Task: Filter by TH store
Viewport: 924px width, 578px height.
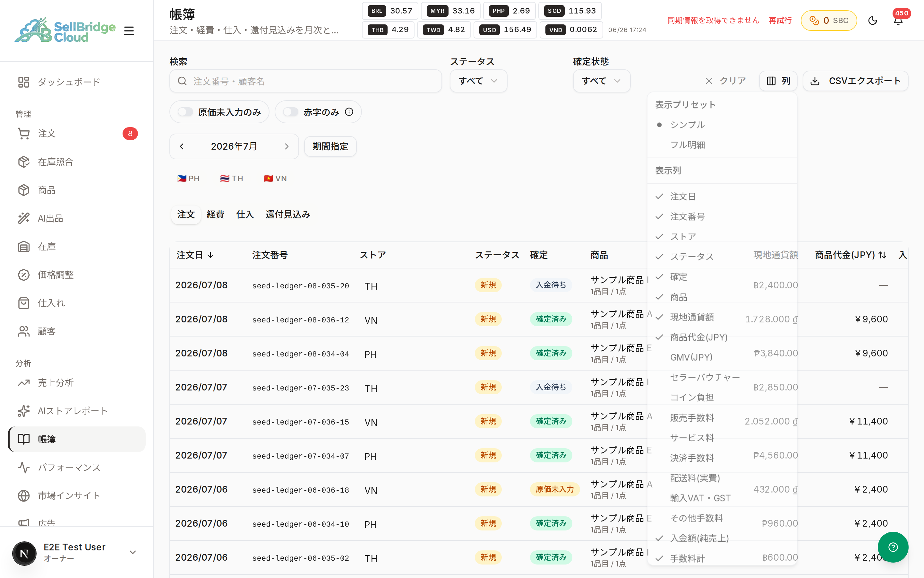Action: click(231, 179)
